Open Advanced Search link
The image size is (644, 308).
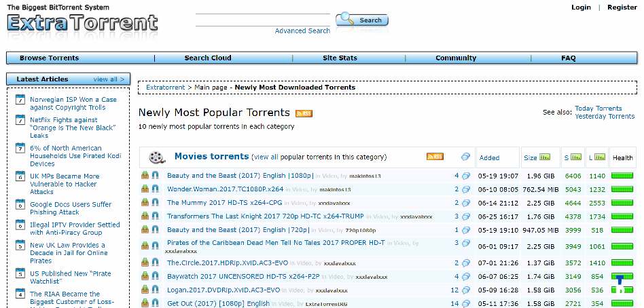pos(302,31)
